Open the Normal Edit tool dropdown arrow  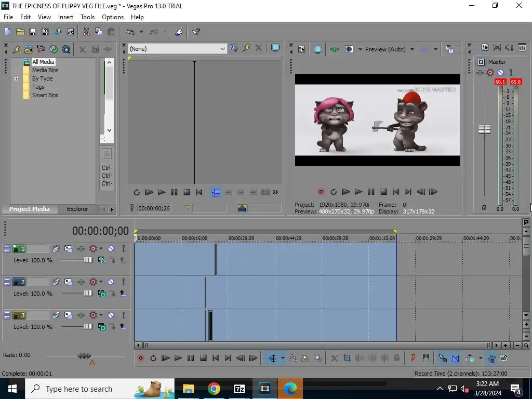283,358
